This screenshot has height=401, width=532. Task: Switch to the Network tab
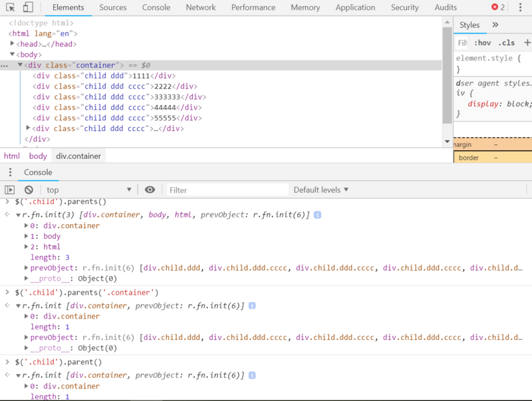coord(201,7)
